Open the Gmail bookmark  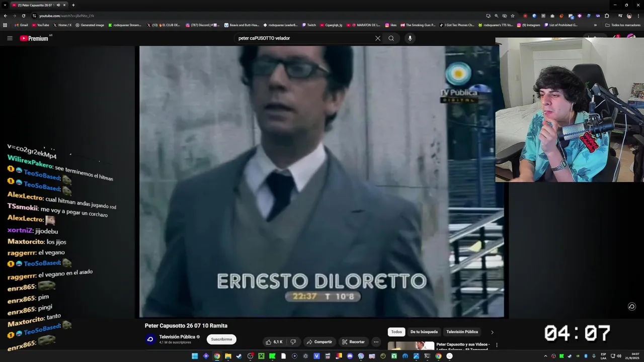(21, 25)
